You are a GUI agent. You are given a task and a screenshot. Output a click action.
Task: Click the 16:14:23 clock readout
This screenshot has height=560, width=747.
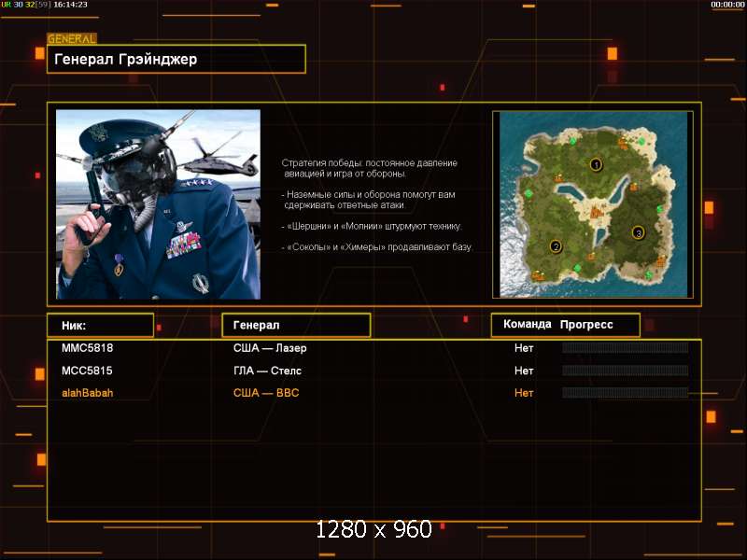point(71,5)
